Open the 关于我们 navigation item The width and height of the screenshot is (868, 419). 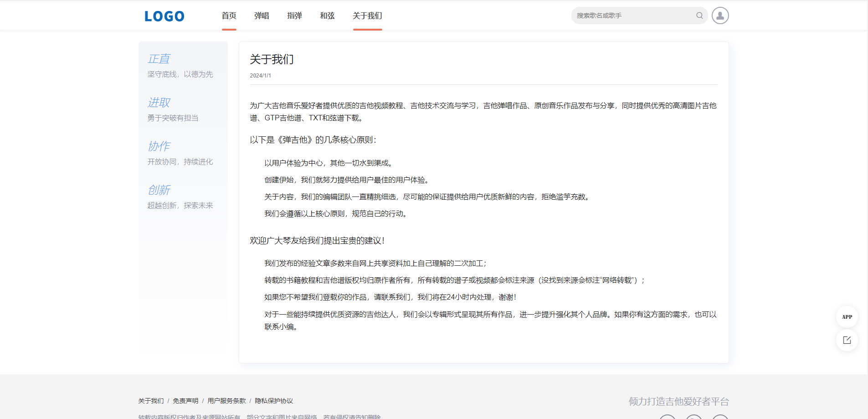click(x=367, y=16)
